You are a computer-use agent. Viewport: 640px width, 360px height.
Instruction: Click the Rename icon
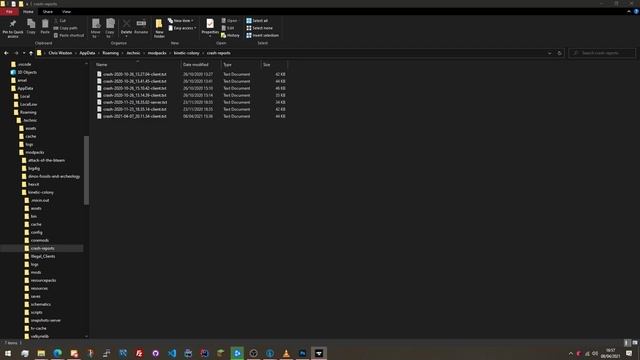pos(141,27)
